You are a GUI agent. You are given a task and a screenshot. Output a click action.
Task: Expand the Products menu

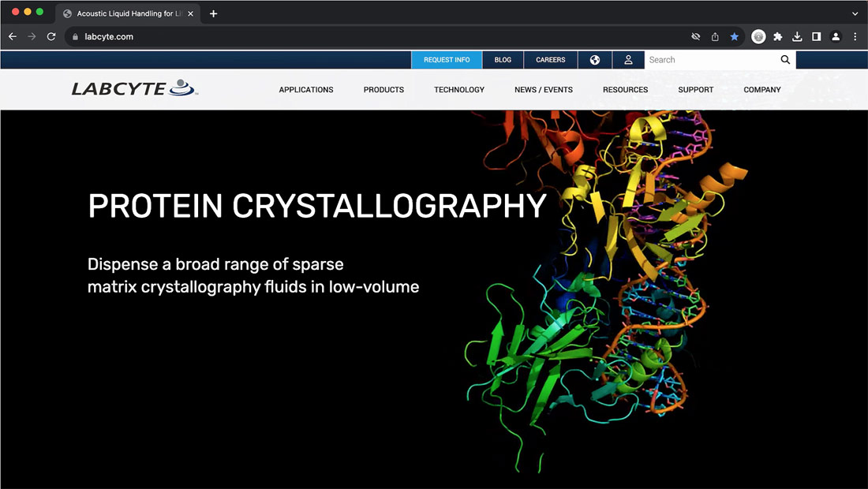pos(383,90)
